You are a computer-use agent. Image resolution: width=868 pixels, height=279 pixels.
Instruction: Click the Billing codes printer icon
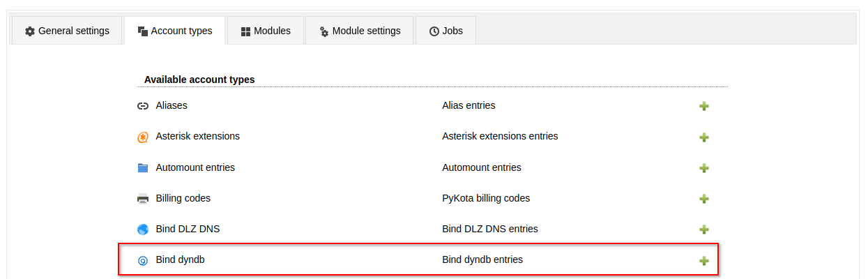coord(143,199)
